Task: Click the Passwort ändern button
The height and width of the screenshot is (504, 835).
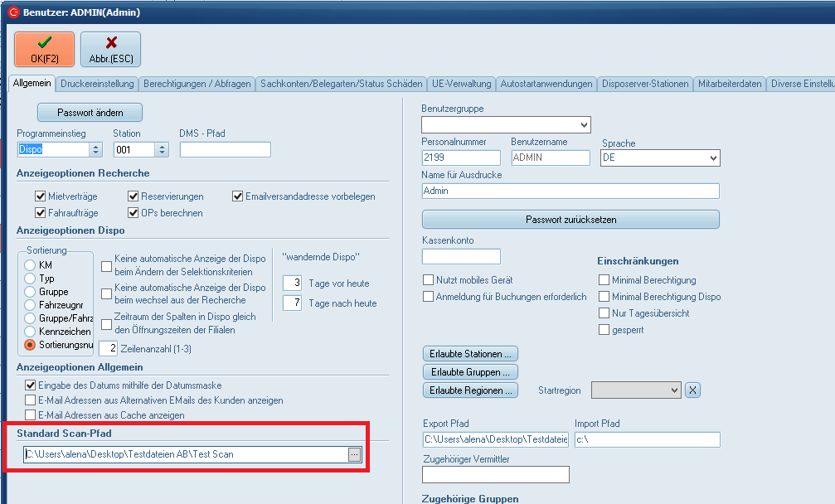Action: pyautogui.click(x=90, y=112)
